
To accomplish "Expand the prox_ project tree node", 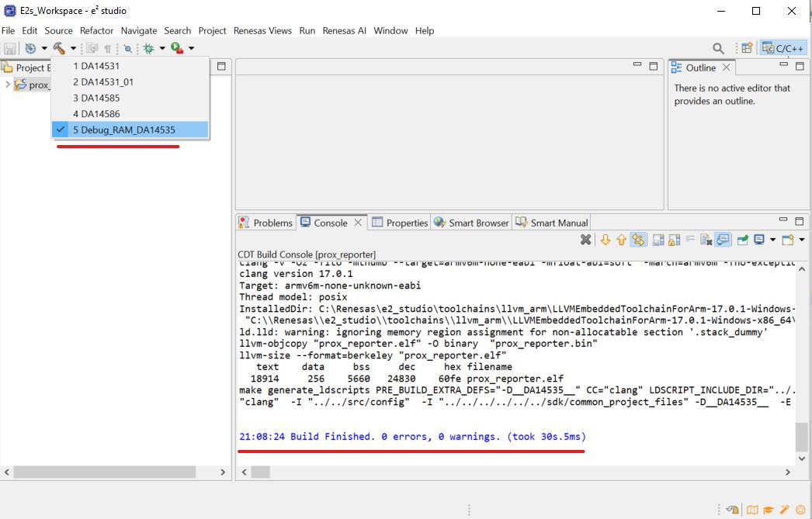I will 7,85.
